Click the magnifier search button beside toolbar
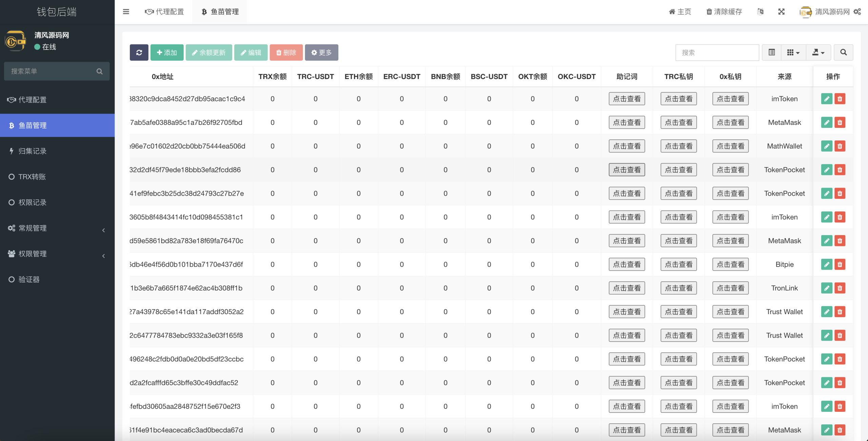 (x=844, y=53)
